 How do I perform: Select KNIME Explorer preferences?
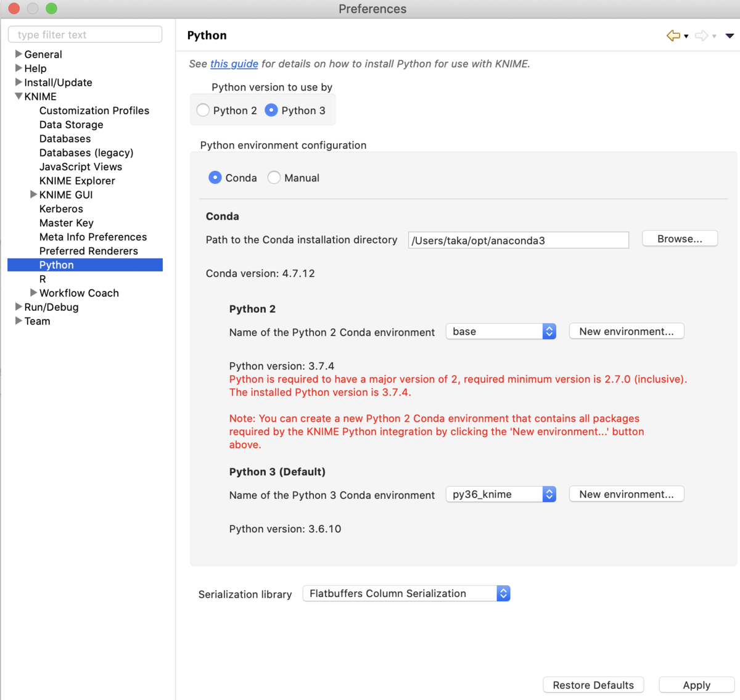click(77, 181)
